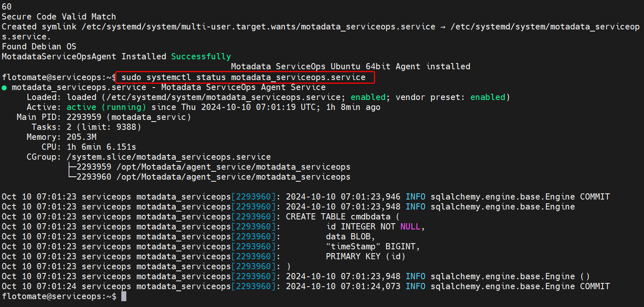Click the green "active (running)" status text
This screenshot has width=644, height=307.
[x=106, y=107]
